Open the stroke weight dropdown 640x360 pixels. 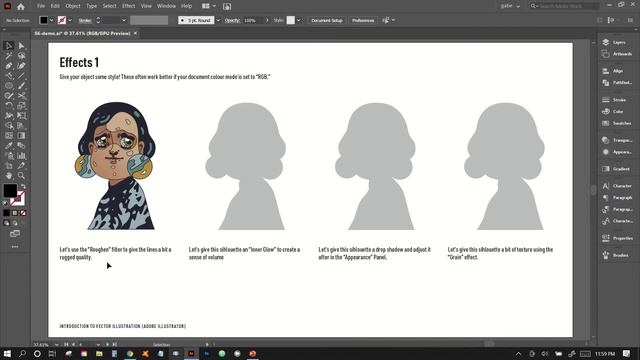[124, 20]
